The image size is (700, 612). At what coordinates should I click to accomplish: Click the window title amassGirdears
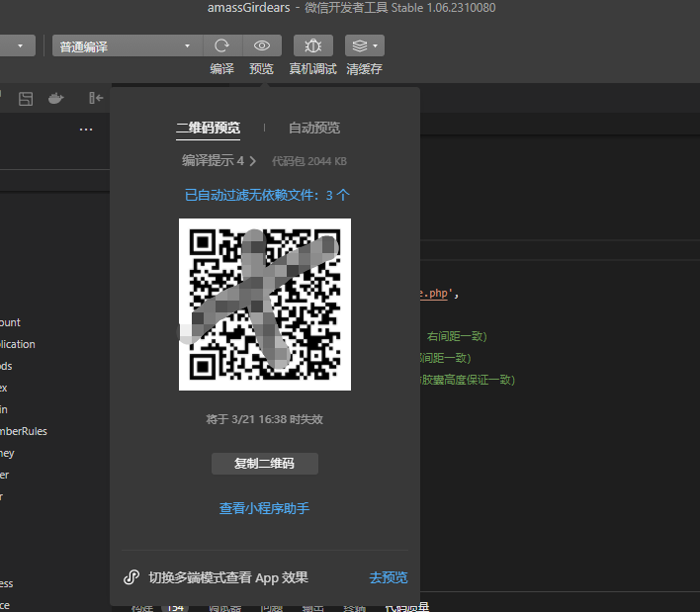[x=249, y=8]
